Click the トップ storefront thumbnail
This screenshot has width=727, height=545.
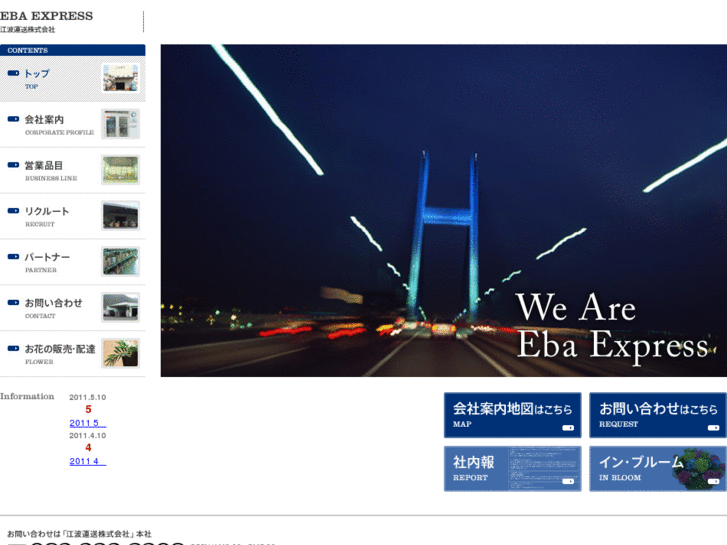[121, 78]
